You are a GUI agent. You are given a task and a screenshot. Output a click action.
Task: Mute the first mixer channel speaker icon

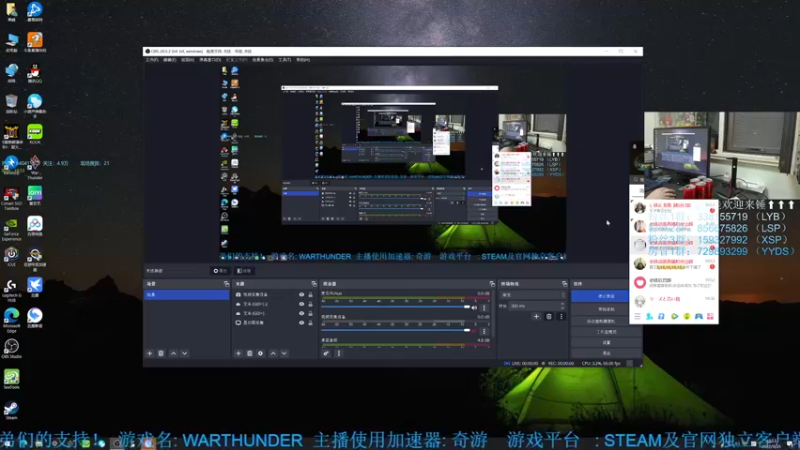pos(474,308)
